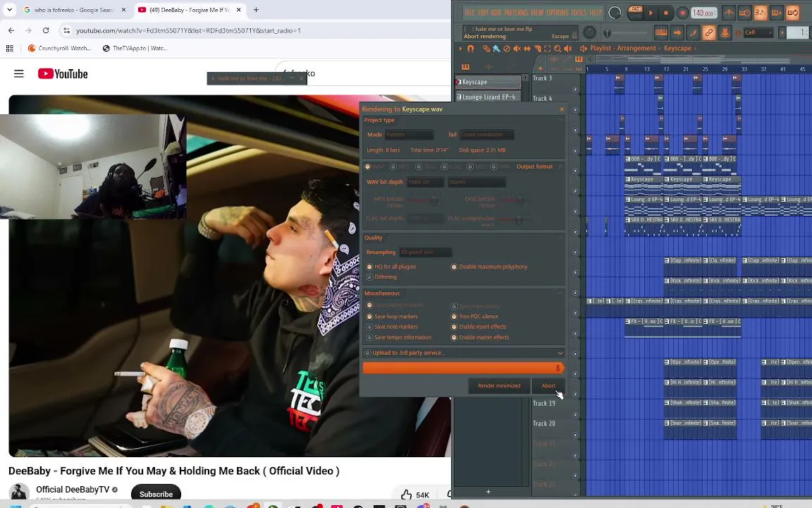Click the Official DeeBabyTV channel name

[73, 490]
